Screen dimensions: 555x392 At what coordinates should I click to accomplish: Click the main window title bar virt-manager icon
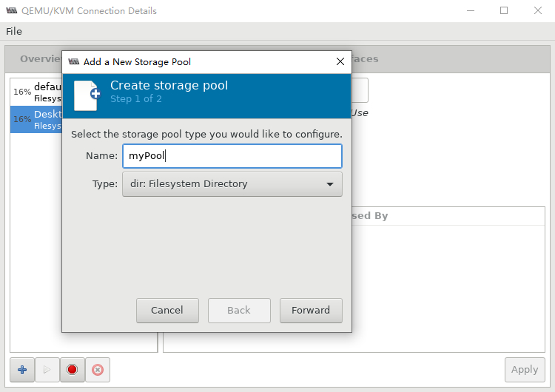(x=12, y=10)
